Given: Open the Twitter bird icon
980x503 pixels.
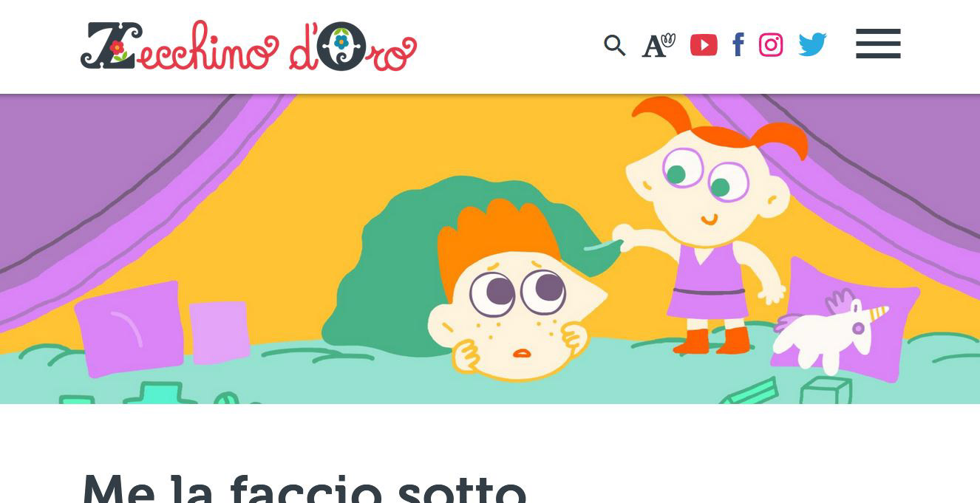Looking at the screenshot, I should [x=812, y=45].
